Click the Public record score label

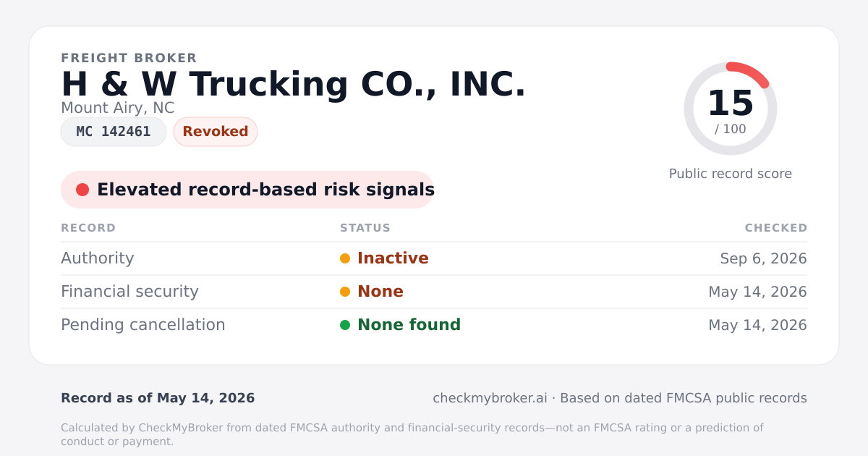731,174
